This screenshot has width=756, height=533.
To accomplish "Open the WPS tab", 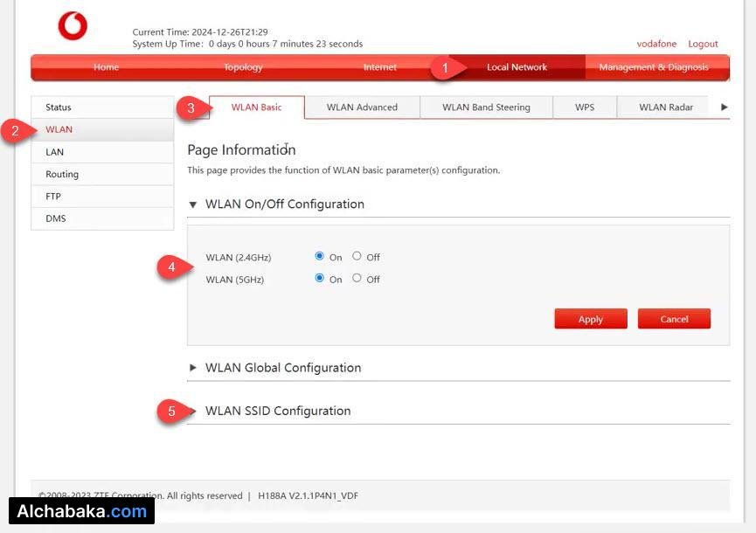I will (584, 107).
